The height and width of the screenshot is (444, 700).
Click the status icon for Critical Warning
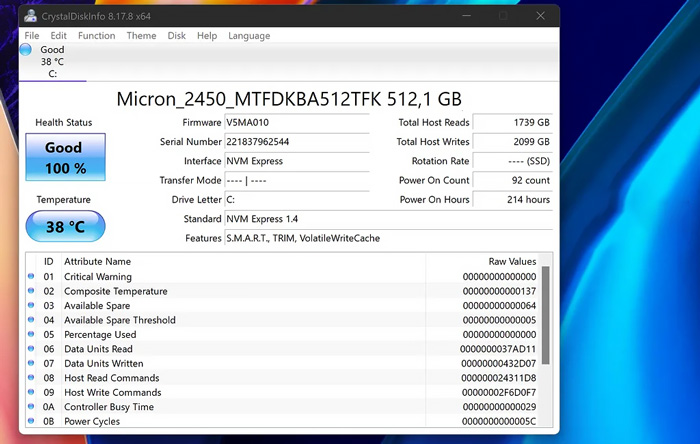pos(31,277)
